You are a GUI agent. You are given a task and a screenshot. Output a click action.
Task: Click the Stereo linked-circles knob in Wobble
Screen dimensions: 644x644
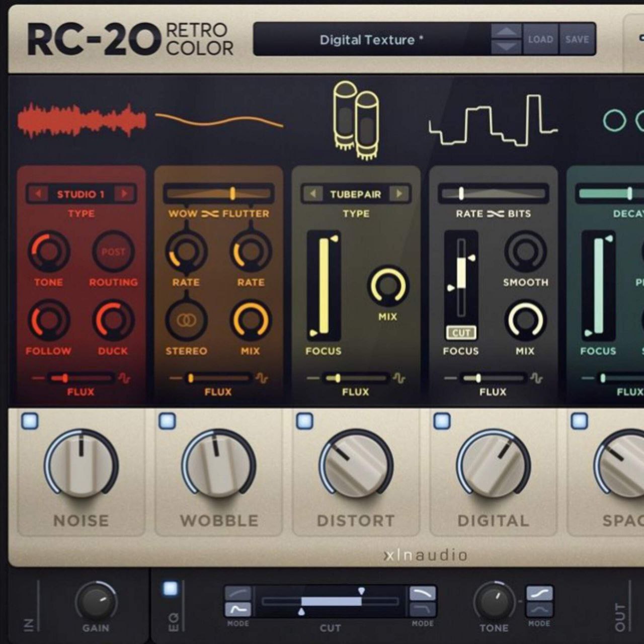point(186,320)
